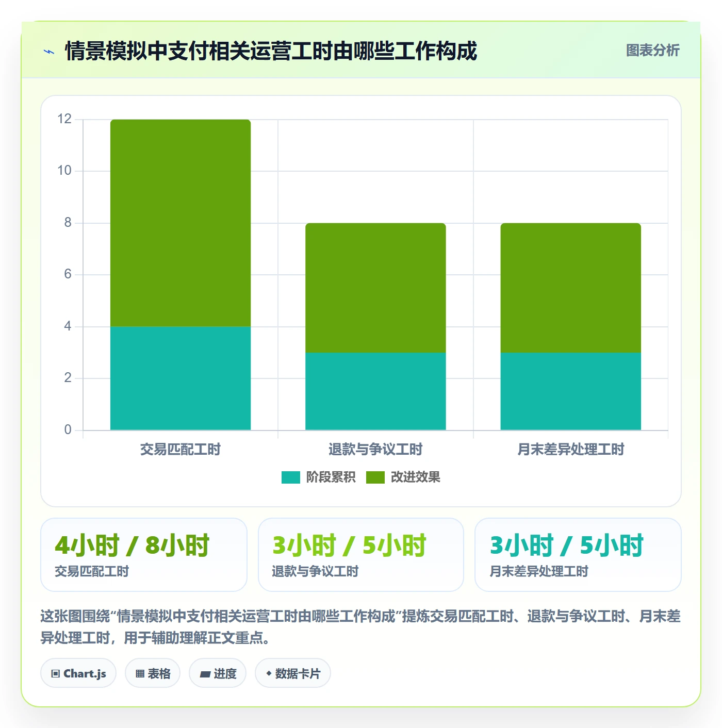Select the green 月末差异处理工时 bar segment

coord(571,288)
